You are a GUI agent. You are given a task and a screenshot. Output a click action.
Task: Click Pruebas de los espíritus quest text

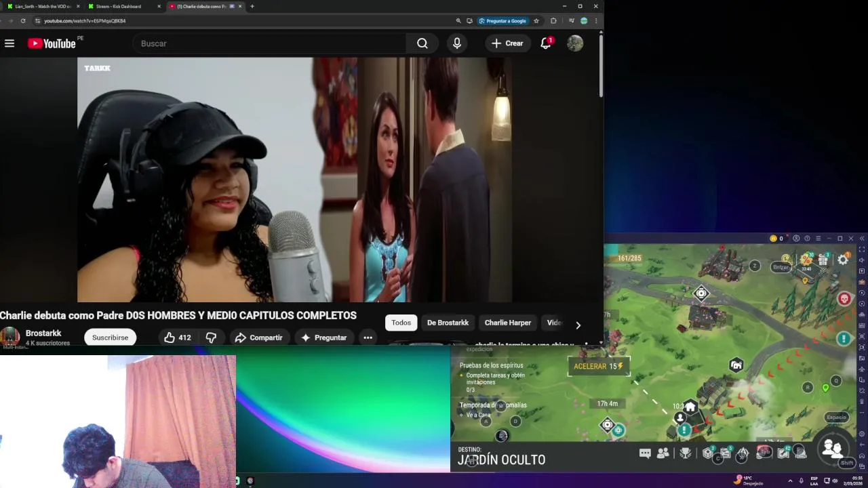(491, 365)
